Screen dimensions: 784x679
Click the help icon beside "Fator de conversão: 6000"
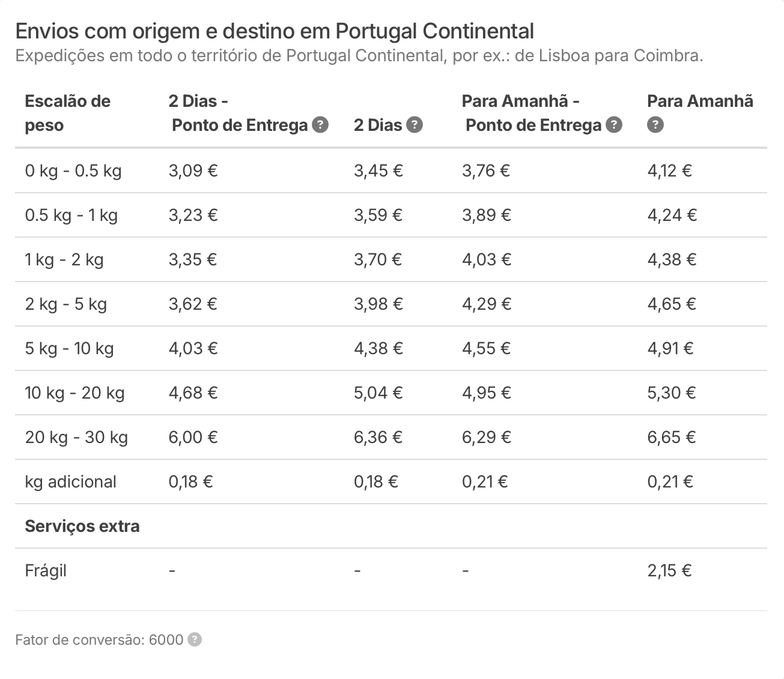[x=195, y=639]
